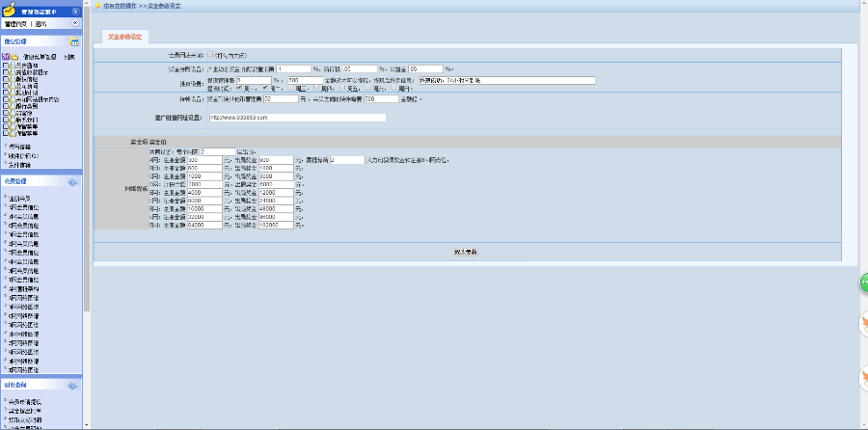Collapse the management menu header panel
868x430 pixels.
point(75,11)
